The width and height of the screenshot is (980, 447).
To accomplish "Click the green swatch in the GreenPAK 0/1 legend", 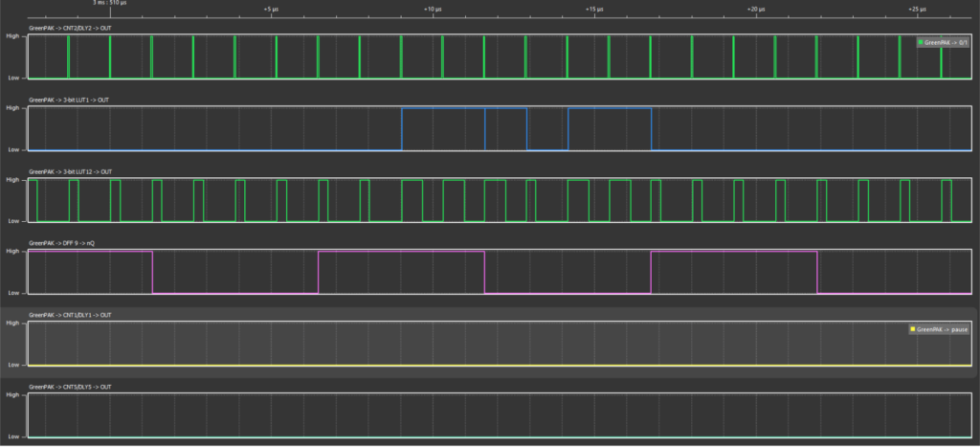I will pos(921,43).
